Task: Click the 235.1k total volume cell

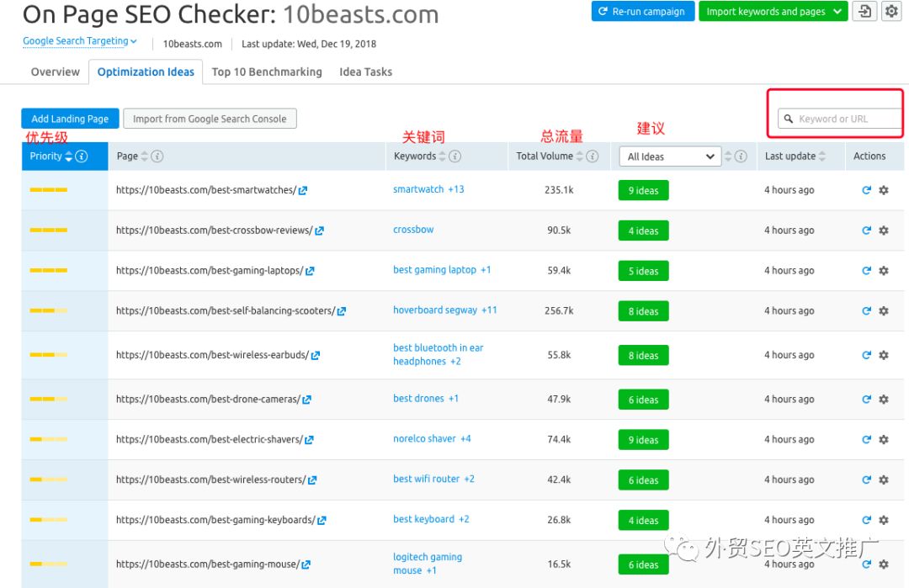Action: 559,190
